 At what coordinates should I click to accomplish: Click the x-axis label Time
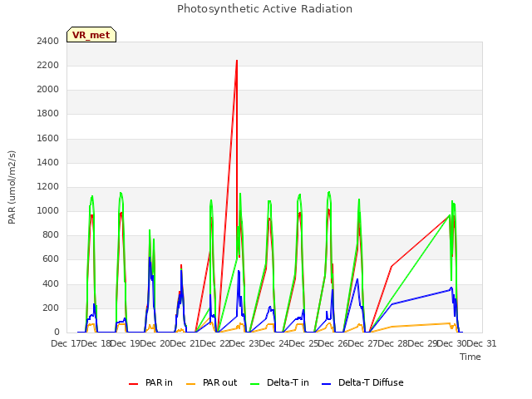[470, 357]
